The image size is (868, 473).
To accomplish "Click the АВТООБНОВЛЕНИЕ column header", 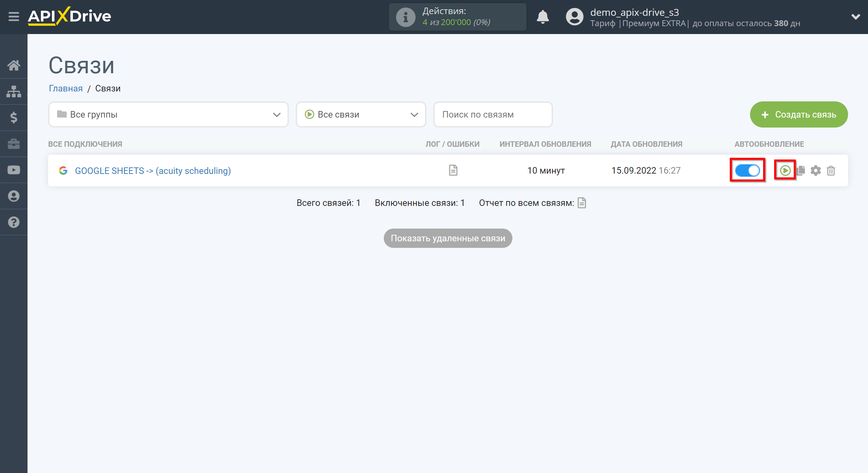I will coord(769,144).
